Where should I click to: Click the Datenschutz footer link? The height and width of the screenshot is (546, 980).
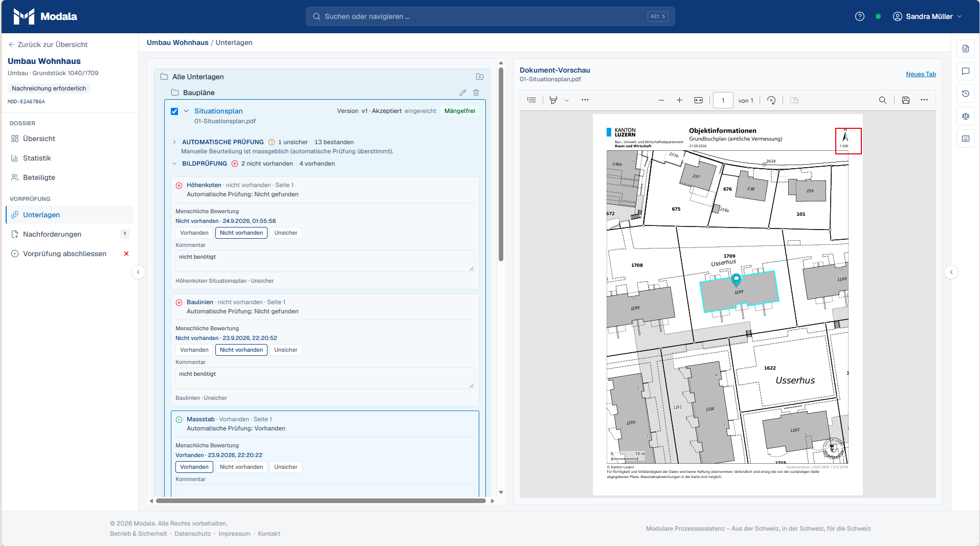pos(192,534)
